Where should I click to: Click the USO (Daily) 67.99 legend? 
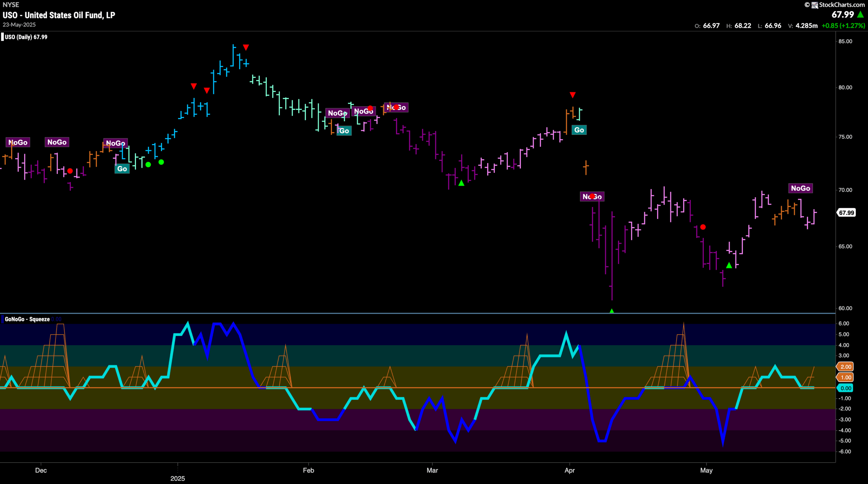tap(26, 37)
